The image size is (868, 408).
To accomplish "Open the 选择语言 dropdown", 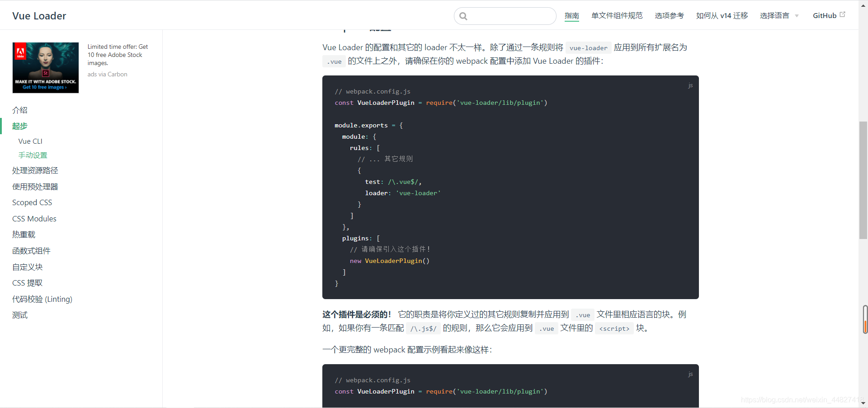I will [x=774, y=15].
